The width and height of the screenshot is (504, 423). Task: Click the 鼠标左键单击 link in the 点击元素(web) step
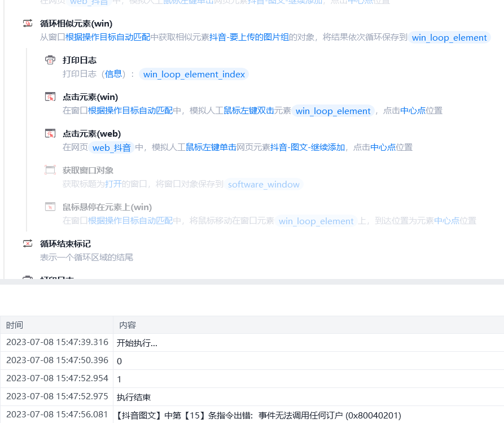211,147
